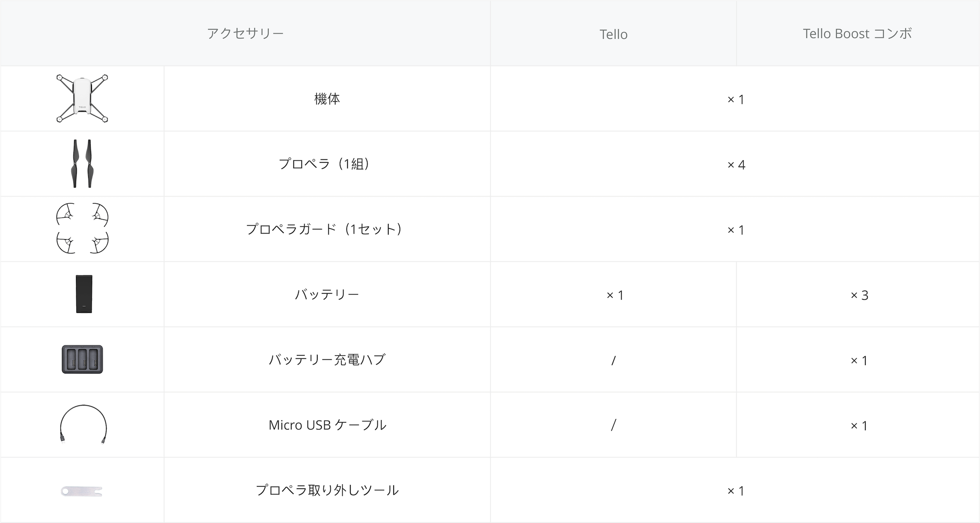Image resolution: width=980 pixels, height=523 pixels.
Task: Select the アクセサリー column header
Action: (x=245, y=33)
